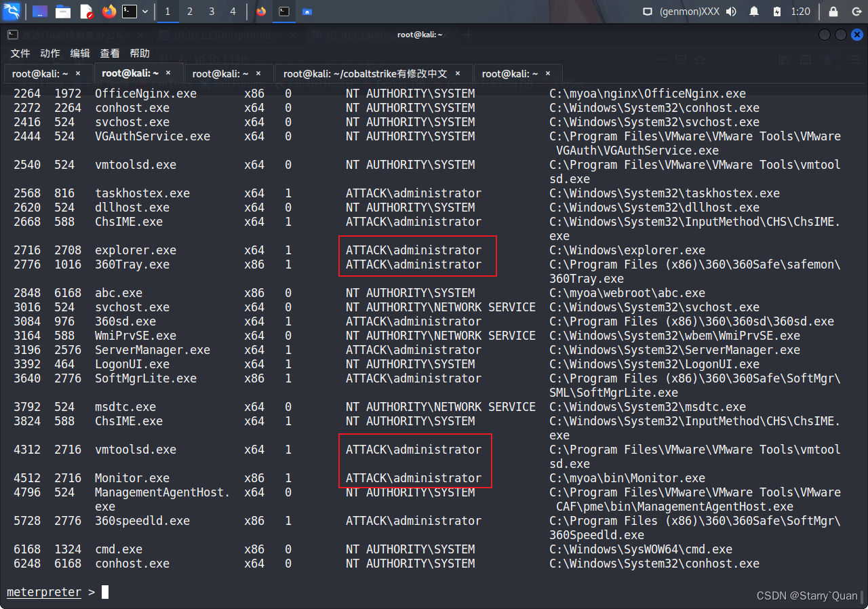Click the LogonUI.exe process name
868x609 pixels.
click(132, 364)
